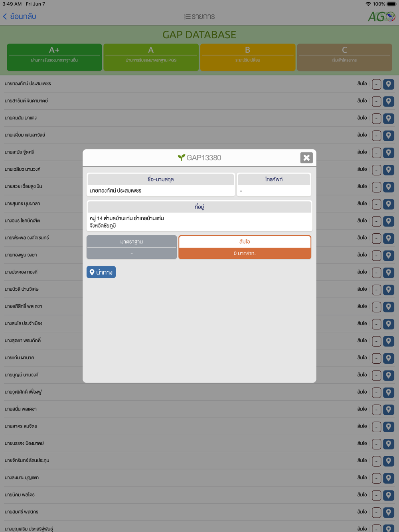Screen dimensions: 399x532
Task: Open the รายการ list menu
Action: 199,16
